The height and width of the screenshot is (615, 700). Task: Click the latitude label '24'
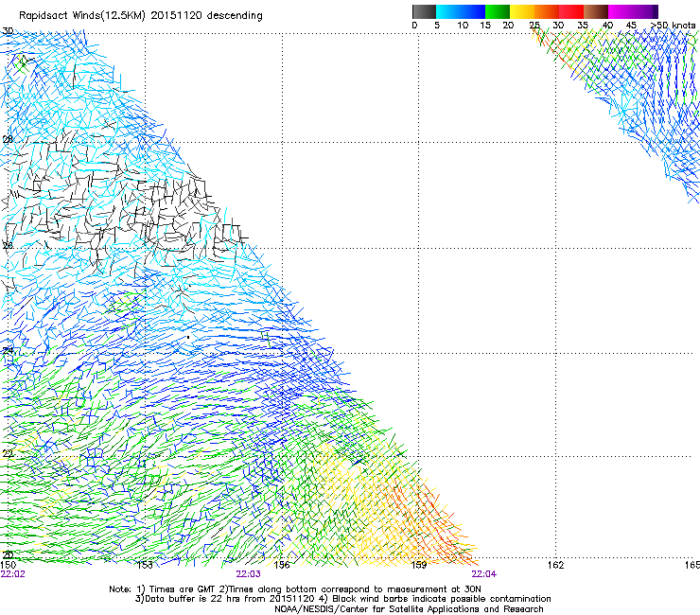[x=8, y=351]
